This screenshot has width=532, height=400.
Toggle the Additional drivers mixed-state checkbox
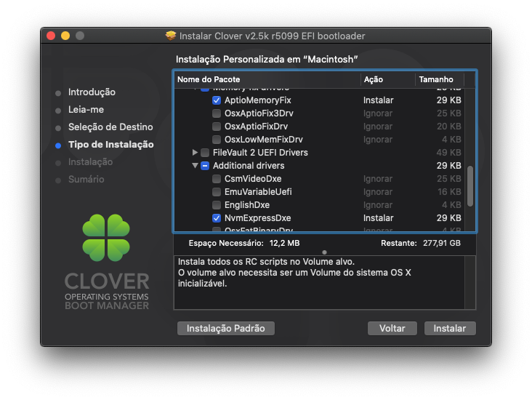pyautogui.click(x=205, y=166)
